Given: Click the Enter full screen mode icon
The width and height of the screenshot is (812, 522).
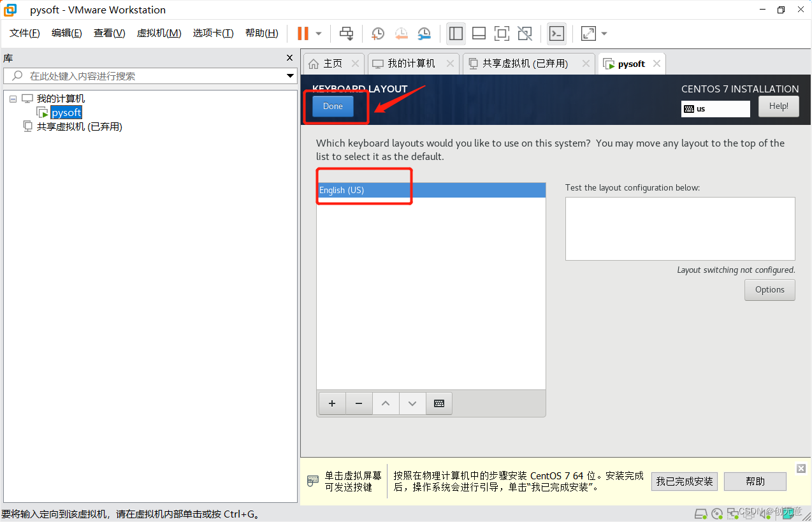Looking at the screenshot, I should [x=502, y=33].
